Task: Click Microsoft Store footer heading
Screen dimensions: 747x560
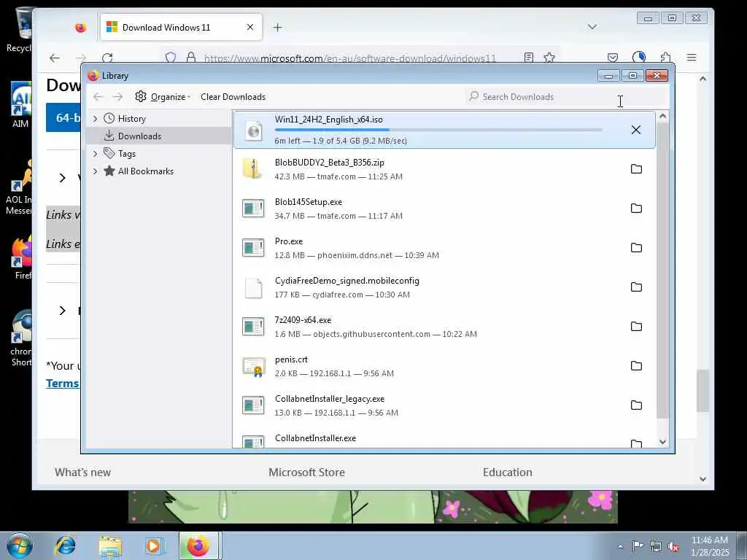Action: tap(306, 472)
